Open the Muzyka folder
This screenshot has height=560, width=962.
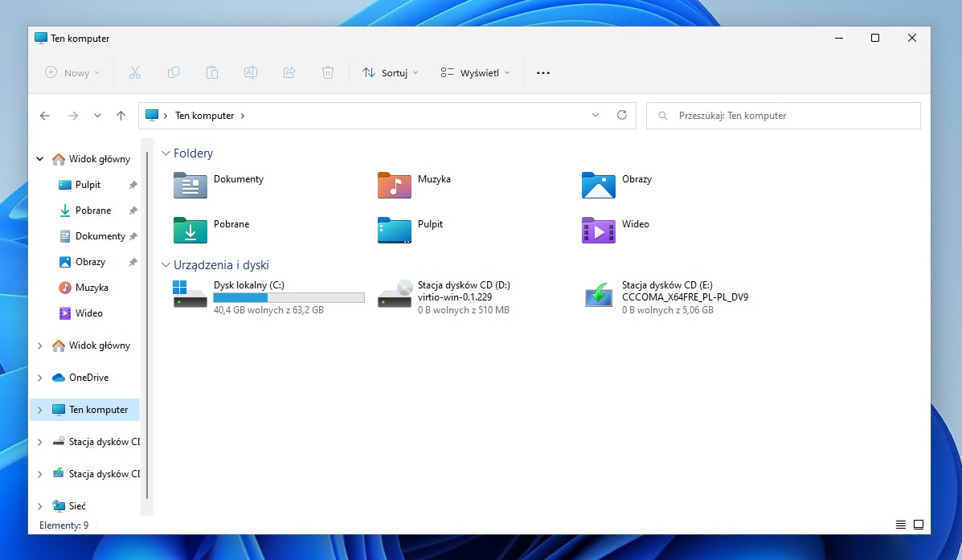[395, 185]
